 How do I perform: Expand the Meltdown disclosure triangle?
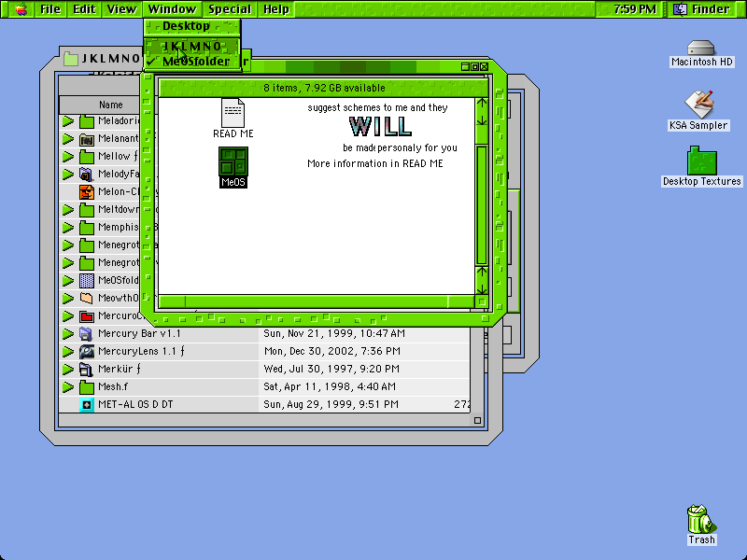[68, 210]
